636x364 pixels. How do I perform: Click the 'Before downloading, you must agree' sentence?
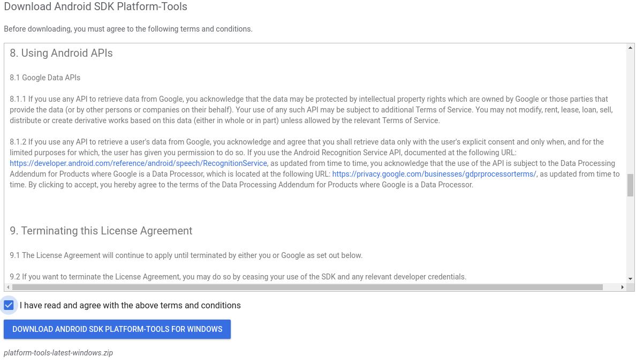click(x=128, y=29)
